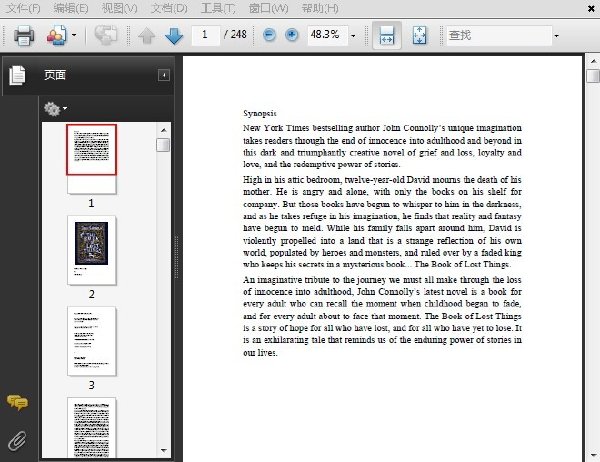The image size is (600, 462).
Task: Open the zoom level dropdown arrow
Action: coord(353,36)
